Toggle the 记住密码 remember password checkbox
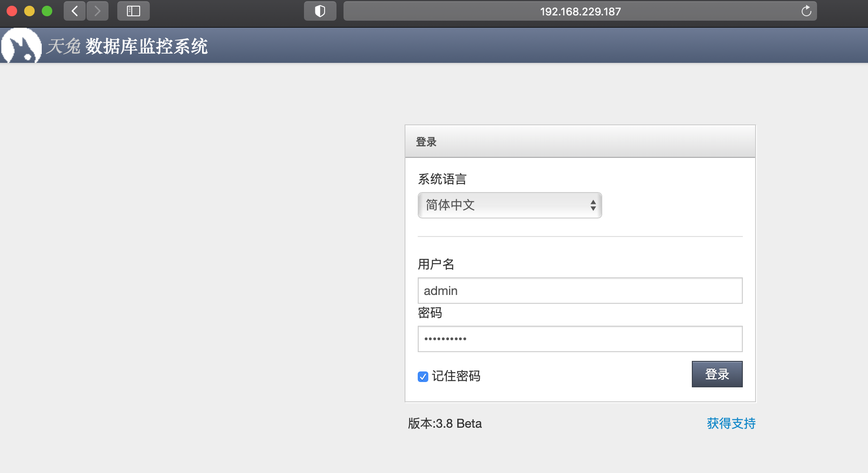 pos(422,376)
